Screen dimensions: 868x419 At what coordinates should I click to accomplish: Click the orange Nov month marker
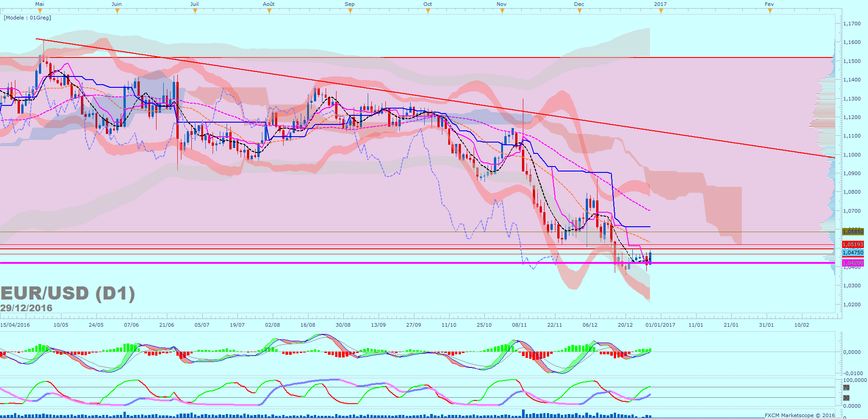pyautogui.click(x=502, y=11)
